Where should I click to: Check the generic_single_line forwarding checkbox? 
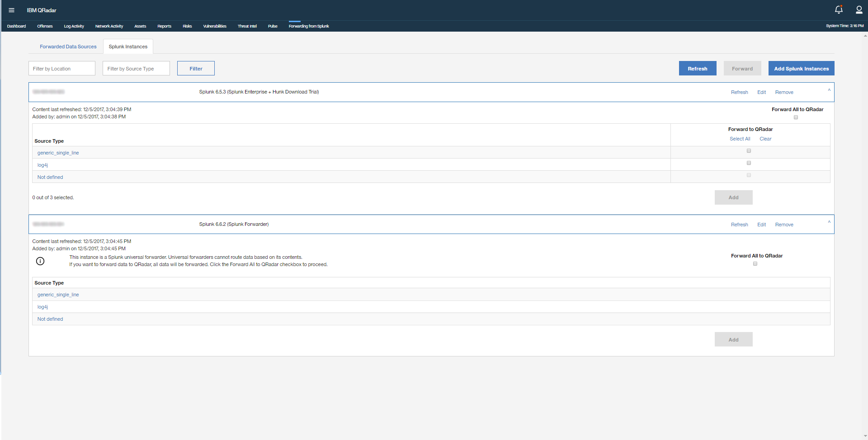click(x=749, y=151)
